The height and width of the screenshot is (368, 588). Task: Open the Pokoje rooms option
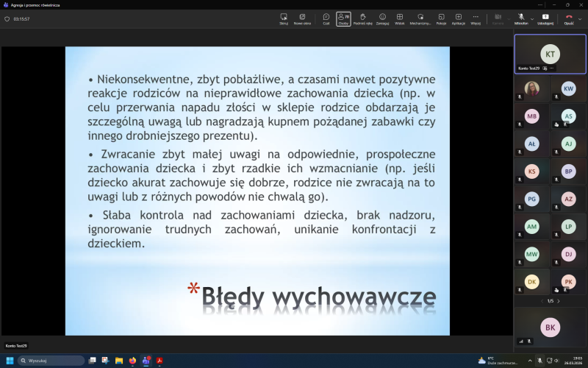pos(441,18)
